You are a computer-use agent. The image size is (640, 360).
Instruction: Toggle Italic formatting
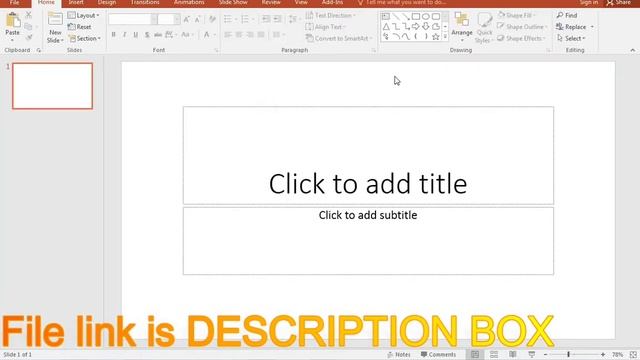[124, 35]
